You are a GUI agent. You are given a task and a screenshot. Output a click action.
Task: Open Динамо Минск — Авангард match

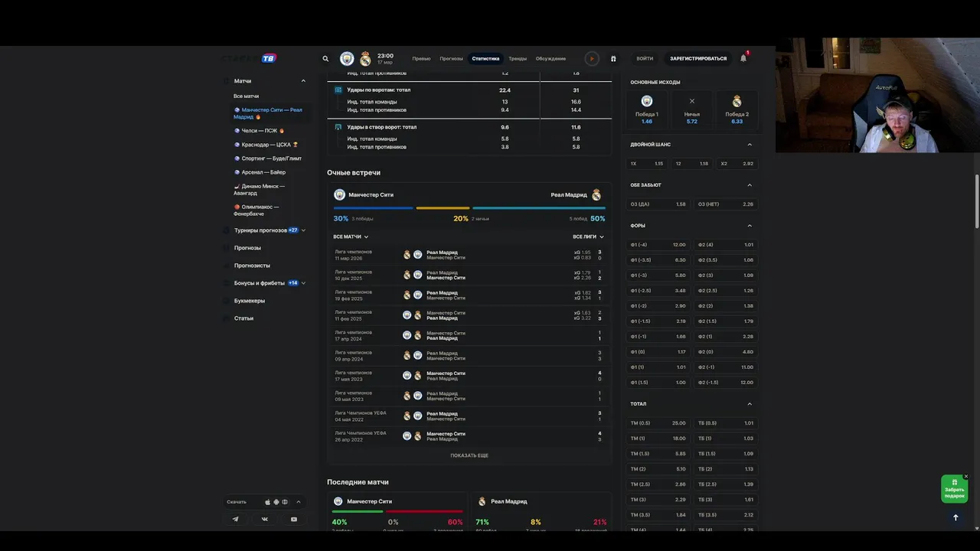point(260,190)
